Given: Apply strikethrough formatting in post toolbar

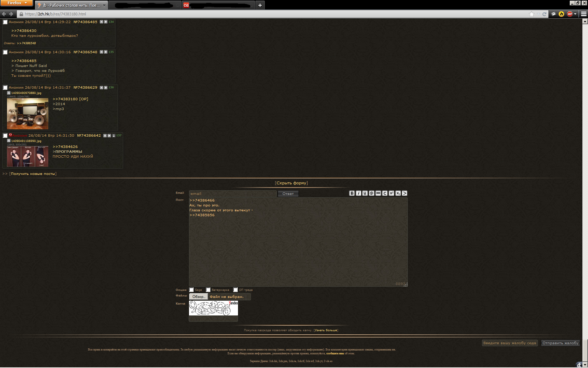Looking at the screenshot, I should point(372,193).
